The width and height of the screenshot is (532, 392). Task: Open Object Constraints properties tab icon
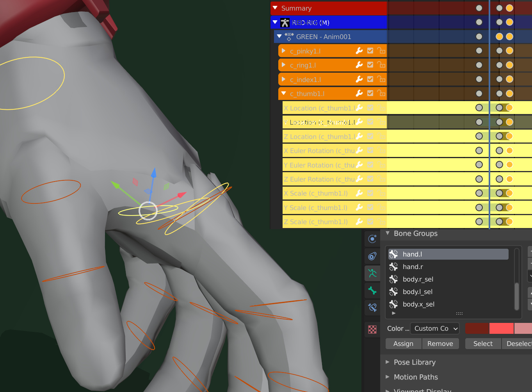[x=372, y=256]
